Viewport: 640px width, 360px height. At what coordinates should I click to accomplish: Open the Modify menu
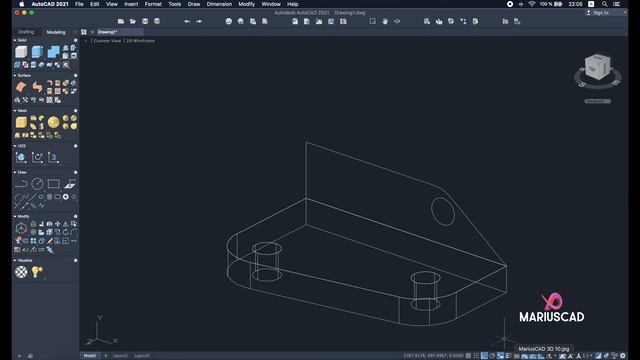pyautogui.click(x=247, y=4)
